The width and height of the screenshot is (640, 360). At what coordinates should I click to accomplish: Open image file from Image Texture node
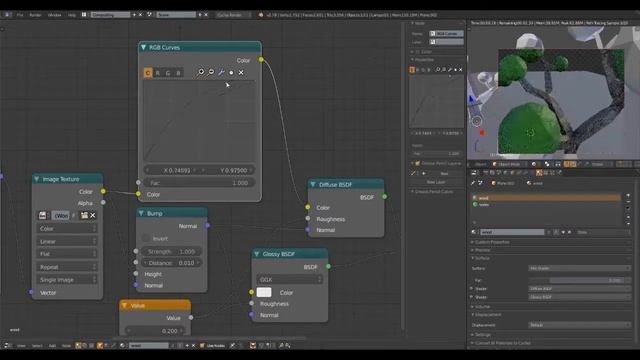(84, 215)
